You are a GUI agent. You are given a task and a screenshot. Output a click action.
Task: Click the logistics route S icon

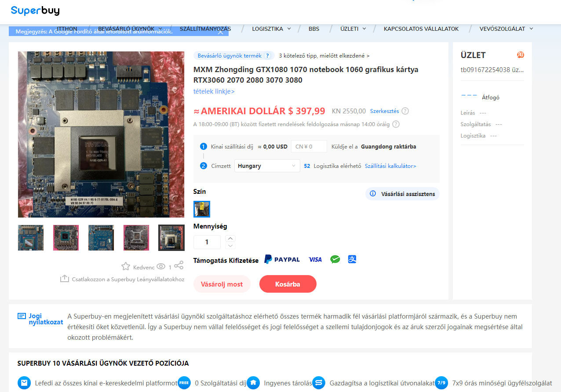coord(319,383)
